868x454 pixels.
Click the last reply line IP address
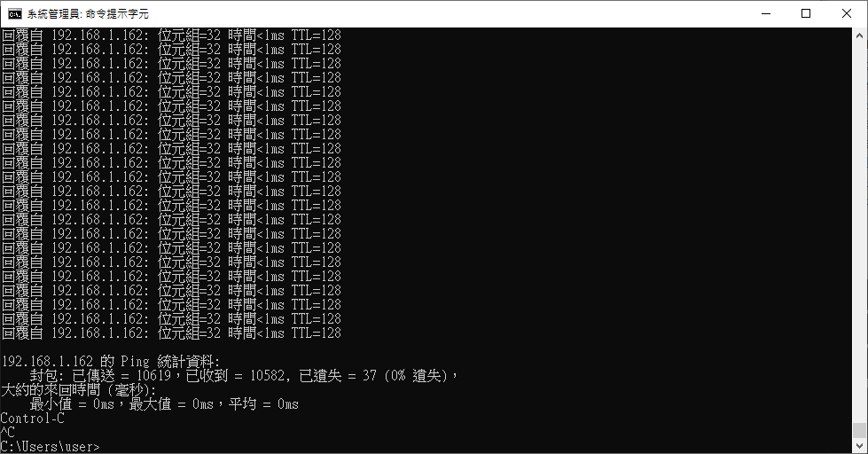click(x=100, y=333)
